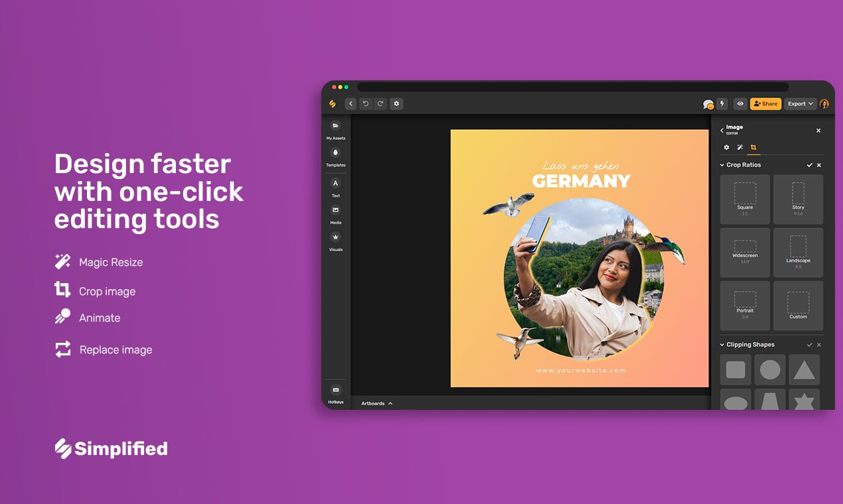Open the toolbar settings gear

click(x=396, y=103)
